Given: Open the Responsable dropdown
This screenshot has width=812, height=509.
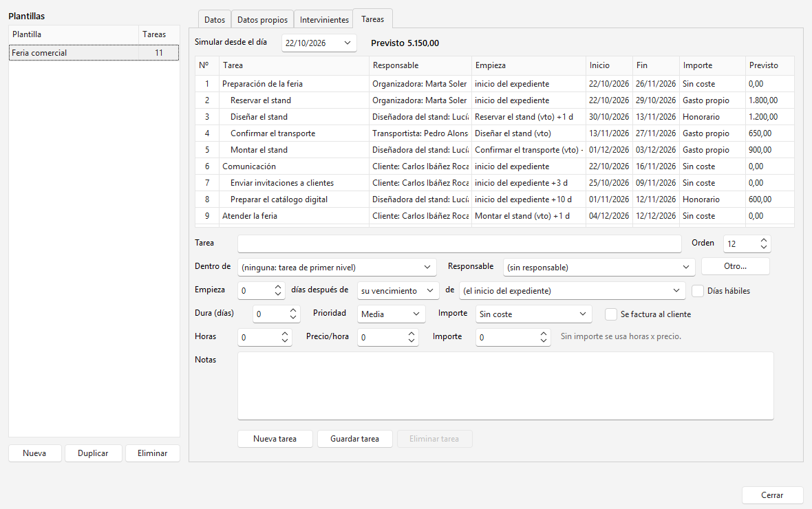Looking at the screenshot, I should 599,267.
